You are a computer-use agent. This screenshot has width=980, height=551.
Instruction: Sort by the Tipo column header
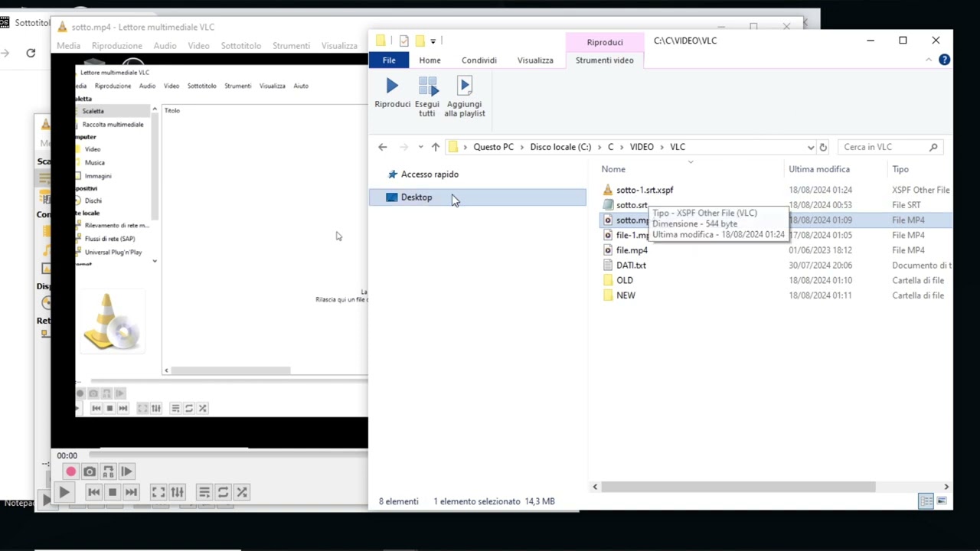coord(900,169)
